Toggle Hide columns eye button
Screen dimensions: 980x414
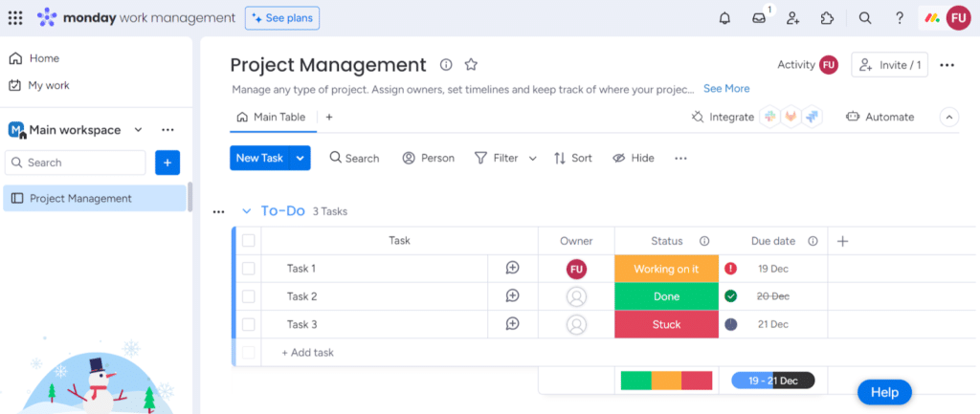pos(634,158)
